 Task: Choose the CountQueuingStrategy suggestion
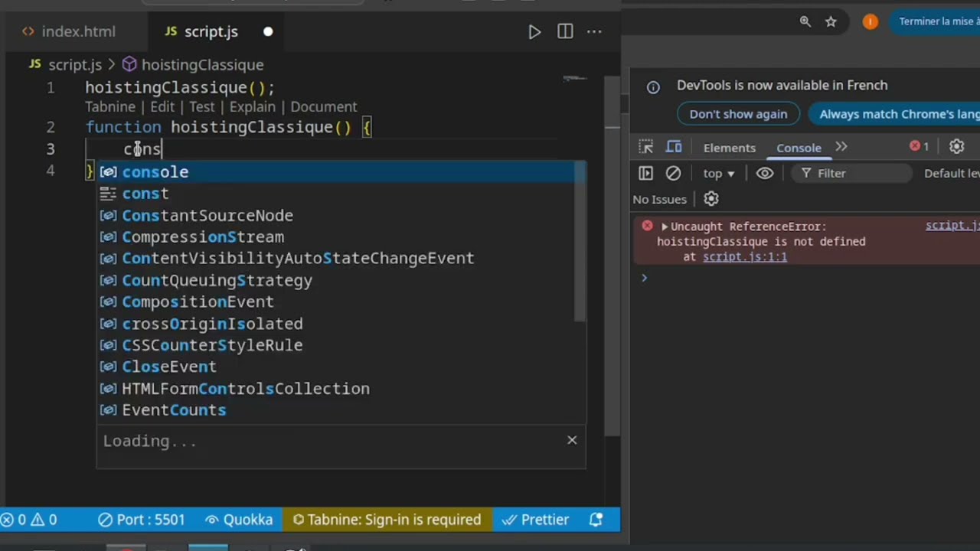click(x=336, y=280)
